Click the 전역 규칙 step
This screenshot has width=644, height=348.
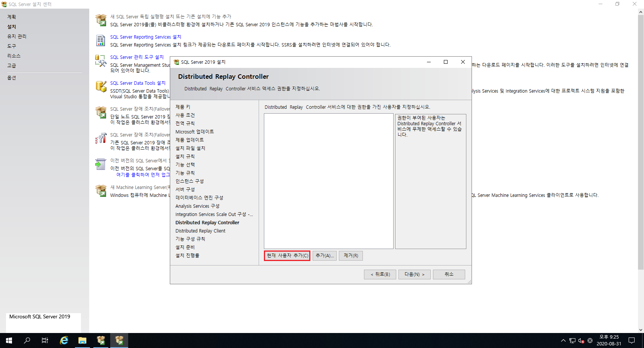[x=185, y=123]
